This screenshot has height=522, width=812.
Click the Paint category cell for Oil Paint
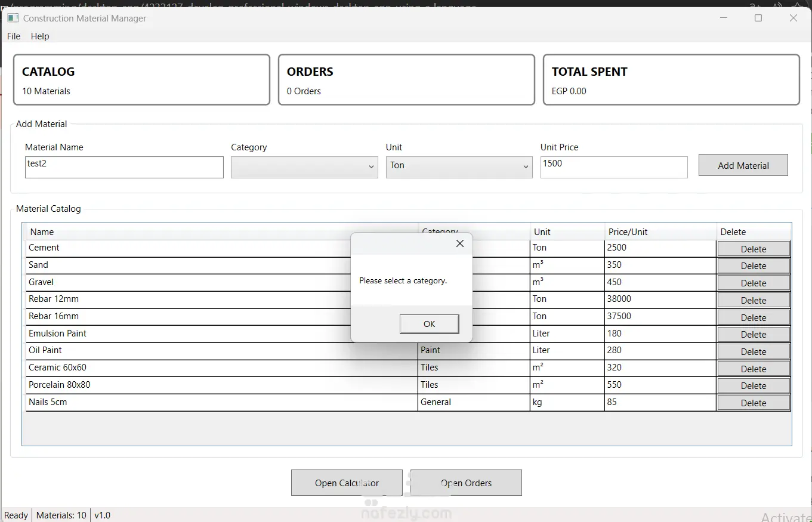click(x=474, y=351)
